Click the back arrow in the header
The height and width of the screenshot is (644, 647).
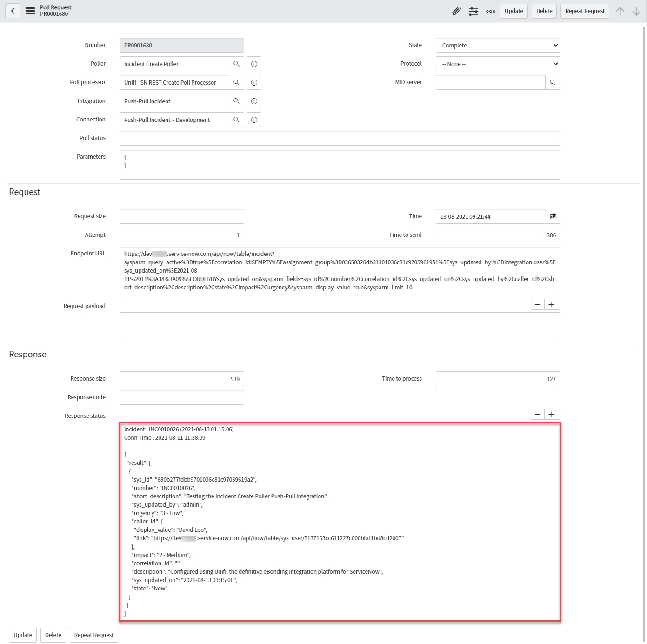pos(13,11)
